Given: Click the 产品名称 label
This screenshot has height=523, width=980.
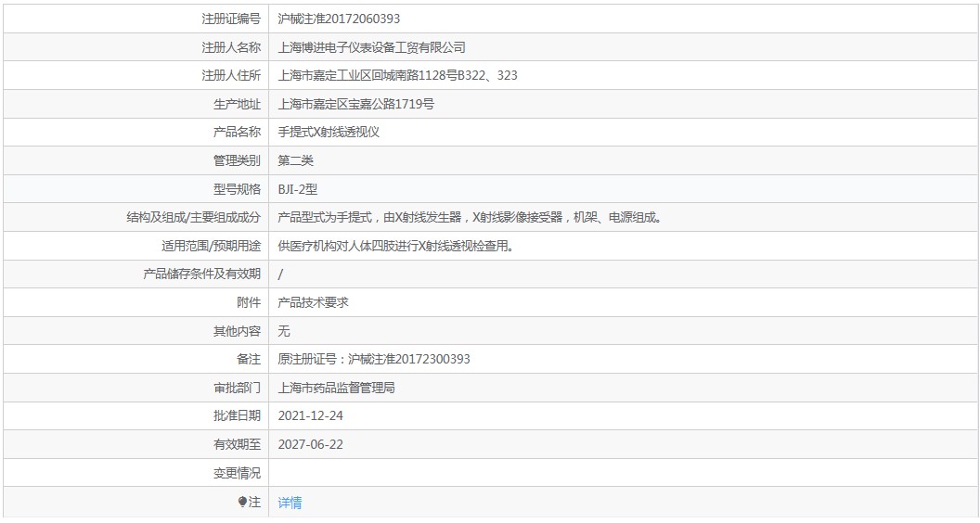Looking at the screenshot, I should pyautogui.click(x=237, y=133).
